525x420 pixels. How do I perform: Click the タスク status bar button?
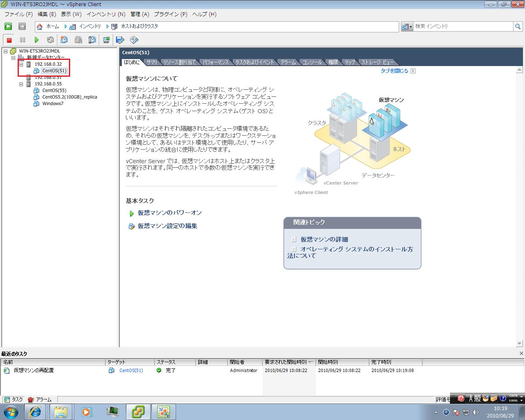pos(13,399)
